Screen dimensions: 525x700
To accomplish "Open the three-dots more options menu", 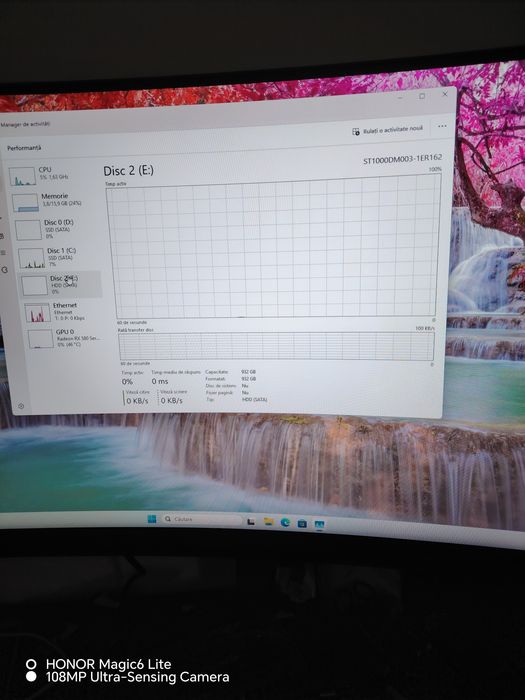I will point(442,126).
